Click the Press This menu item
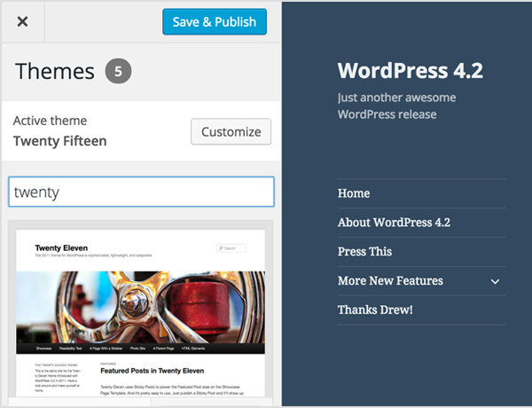This screenshot has height=408, width=532. (x=364, y=252)
